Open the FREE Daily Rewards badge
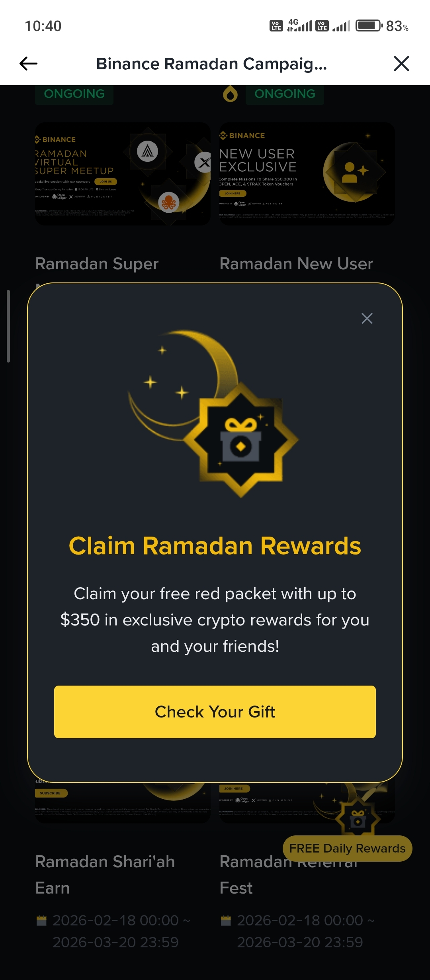This screenshot has width=430, height=980. pyautogui.click(x=347, y=849)
